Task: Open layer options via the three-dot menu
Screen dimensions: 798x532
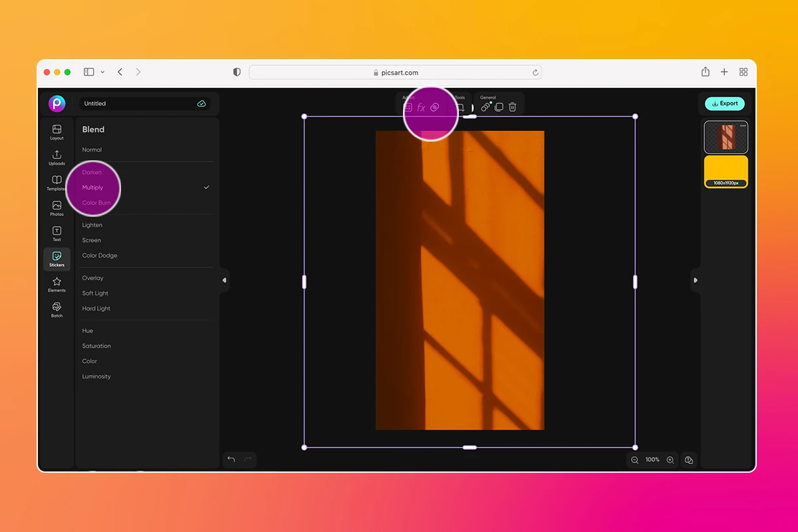Action: click(x=743, y=125)
